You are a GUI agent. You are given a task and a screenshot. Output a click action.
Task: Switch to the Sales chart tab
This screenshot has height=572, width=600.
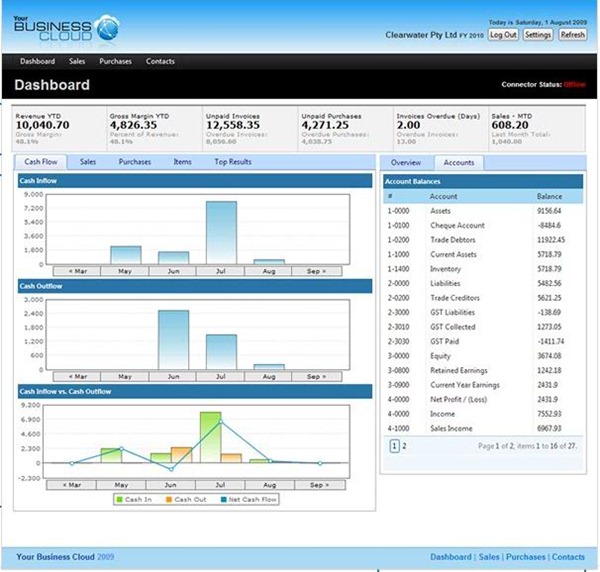point(88,162)
